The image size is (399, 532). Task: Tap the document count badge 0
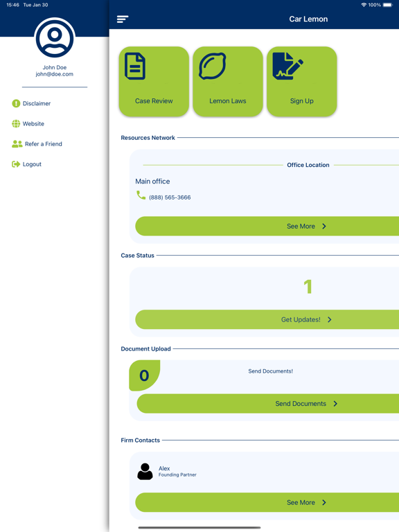point(144,375)
